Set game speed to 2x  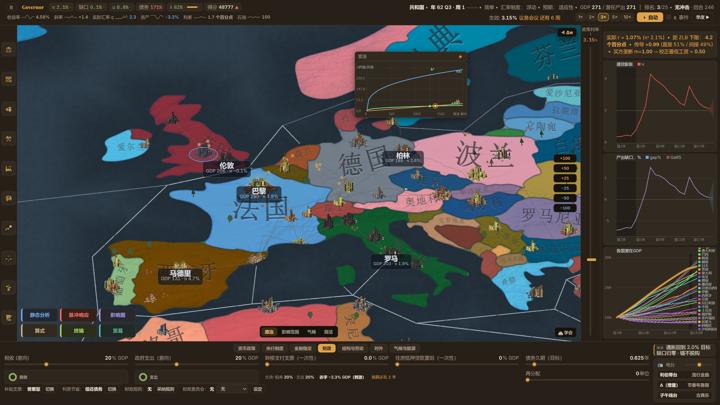pyautogui.click(x=592, y=17)
